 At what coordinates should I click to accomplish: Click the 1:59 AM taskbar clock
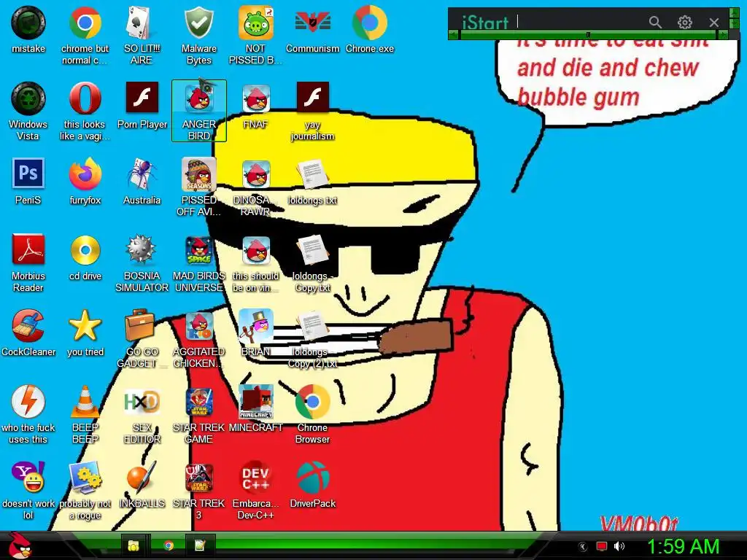(683, 546)
